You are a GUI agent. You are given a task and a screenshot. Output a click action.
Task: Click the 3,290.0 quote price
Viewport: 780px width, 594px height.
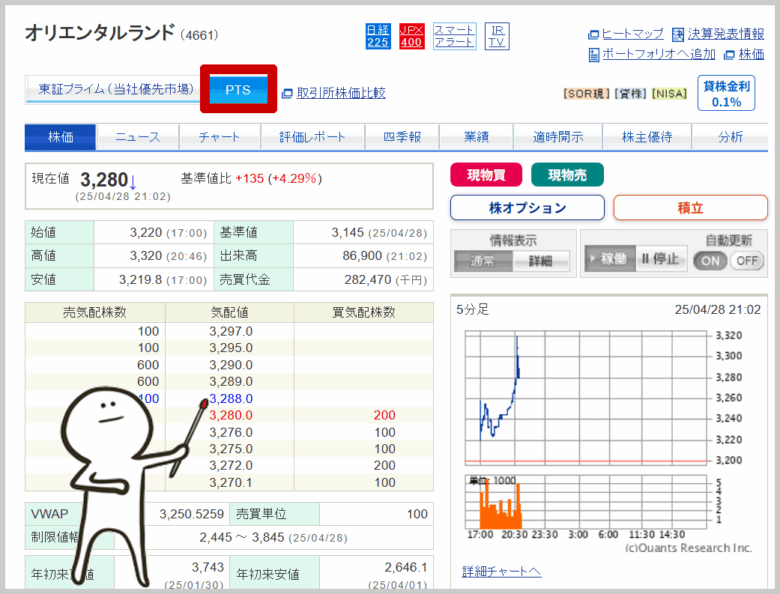point(231,365)
